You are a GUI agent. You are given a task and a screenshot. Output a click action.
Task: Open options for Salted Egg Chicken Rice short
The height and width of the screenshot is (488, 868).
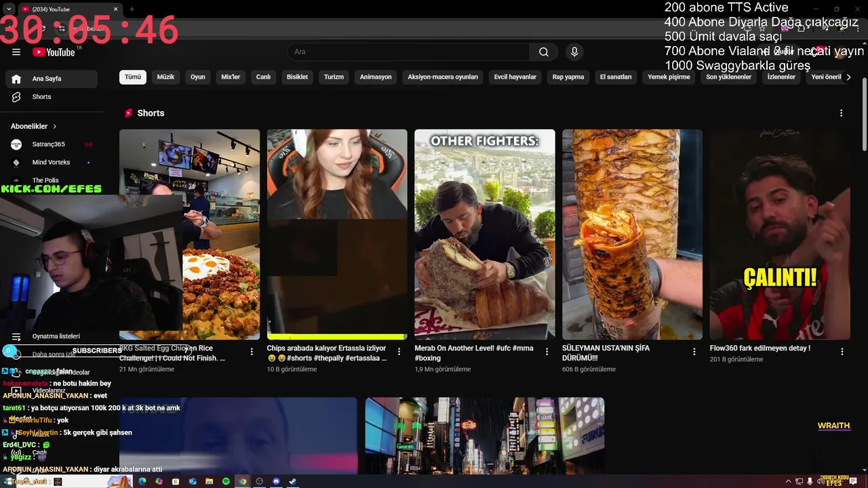pos(252,352)
